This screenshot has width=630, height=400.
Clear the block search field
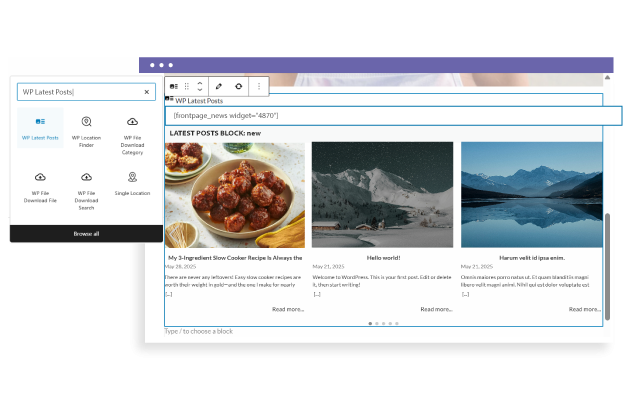[x=147, y=92]
